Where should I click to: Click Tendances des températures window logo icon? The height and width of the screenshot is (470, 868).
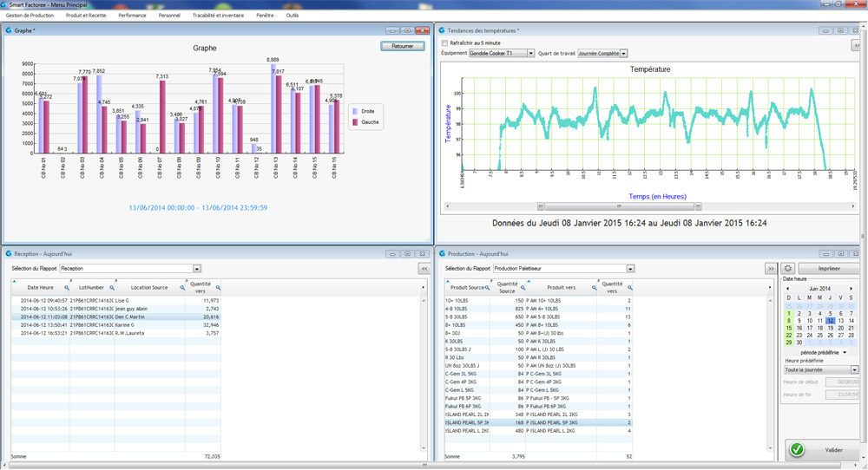click(x=443, y=30)
